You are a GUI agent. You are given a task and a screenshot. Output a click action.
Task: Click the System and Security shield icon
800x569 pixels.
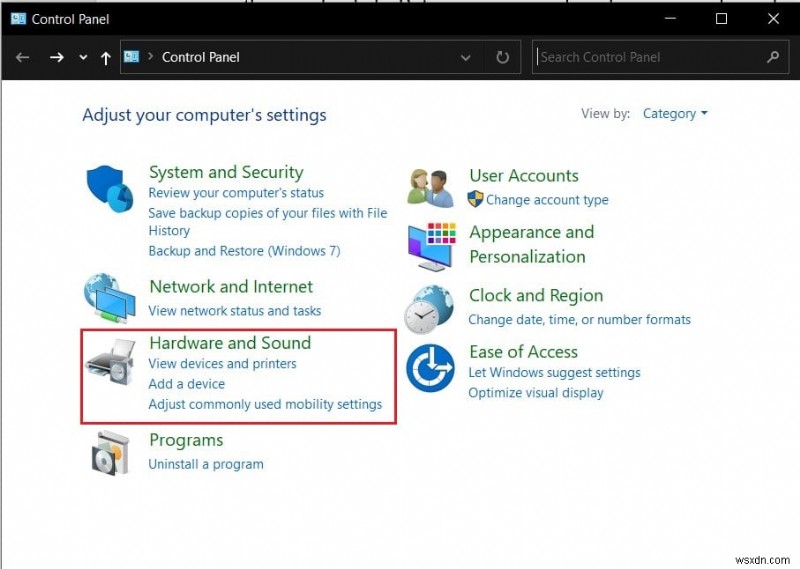pos(109,189)
